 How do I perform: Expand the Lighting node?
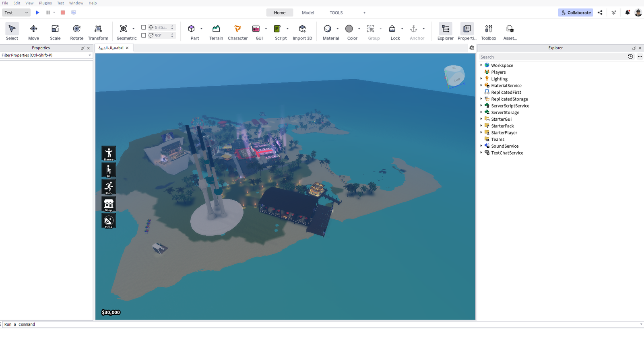[x=481, y=79]
